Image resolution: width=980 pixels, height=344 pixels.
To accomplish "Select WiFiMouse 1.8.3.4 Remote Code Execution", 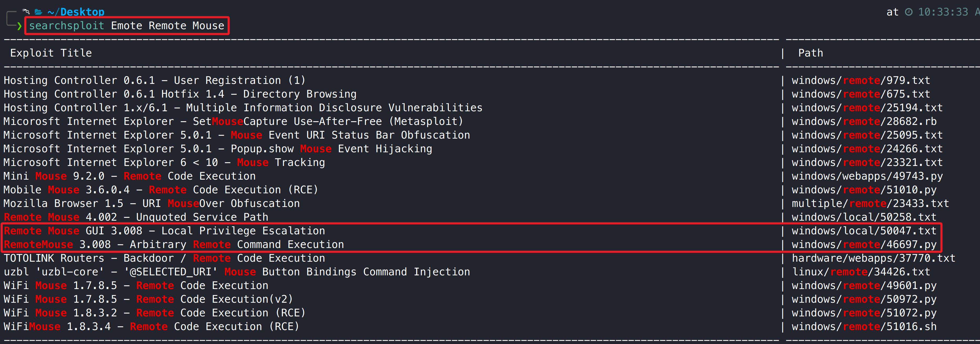I will 151,326.
